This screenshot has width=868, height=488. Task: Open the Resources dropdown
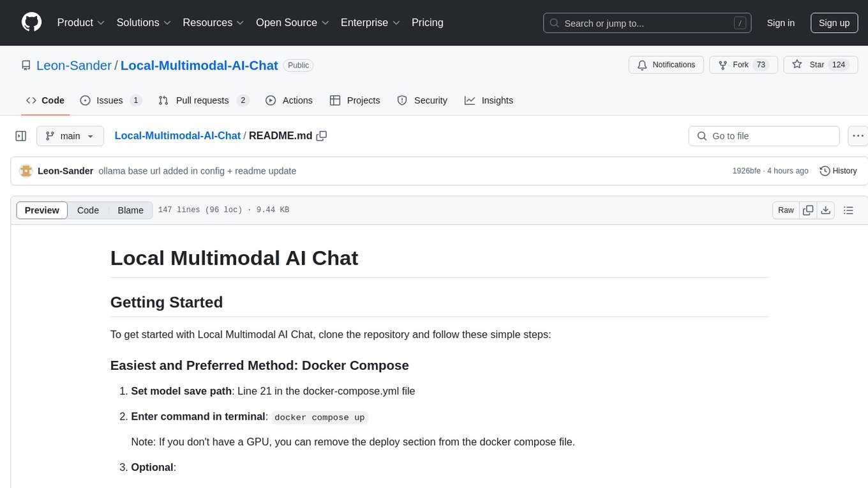pyautogui.click(x=213, y=22)
